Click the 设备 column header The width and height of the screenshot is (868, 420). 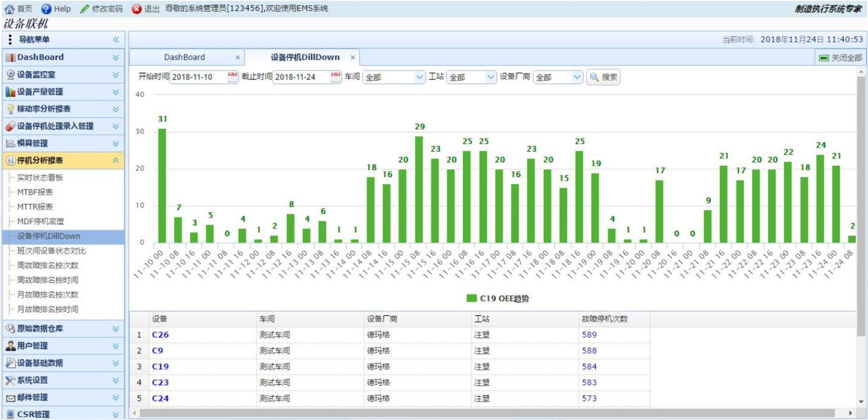(x=203, y=319)
